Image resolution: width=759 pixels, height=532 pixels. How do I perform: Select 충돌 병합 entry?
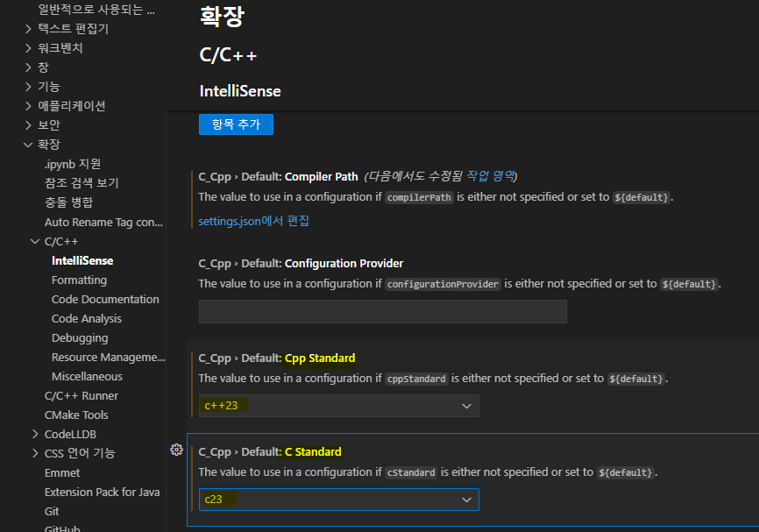(68, 202)
